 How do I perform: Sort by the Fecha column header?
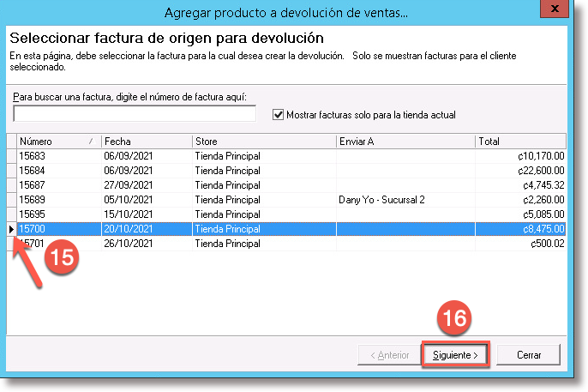147,142
